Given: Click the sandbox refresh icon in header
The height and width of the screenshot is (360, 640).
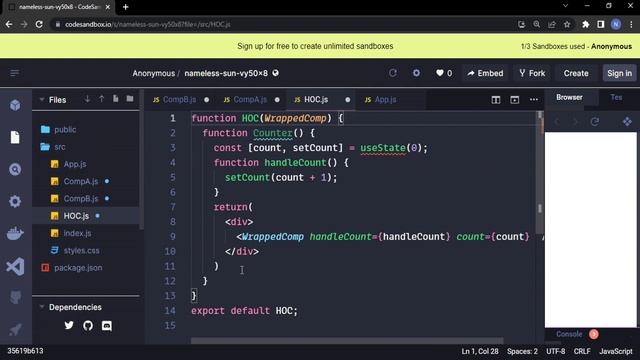Looking at the screenshot, I should pyautogui.click(x=393, y=73).
